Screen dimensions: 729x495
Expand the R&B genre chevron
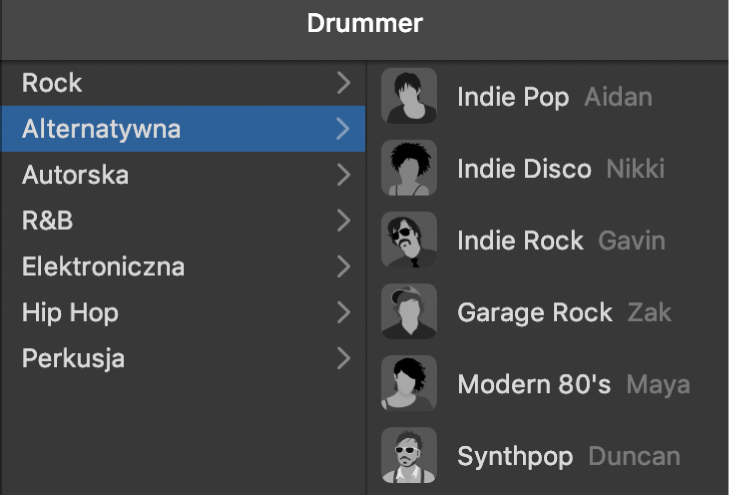click(343, 220)
